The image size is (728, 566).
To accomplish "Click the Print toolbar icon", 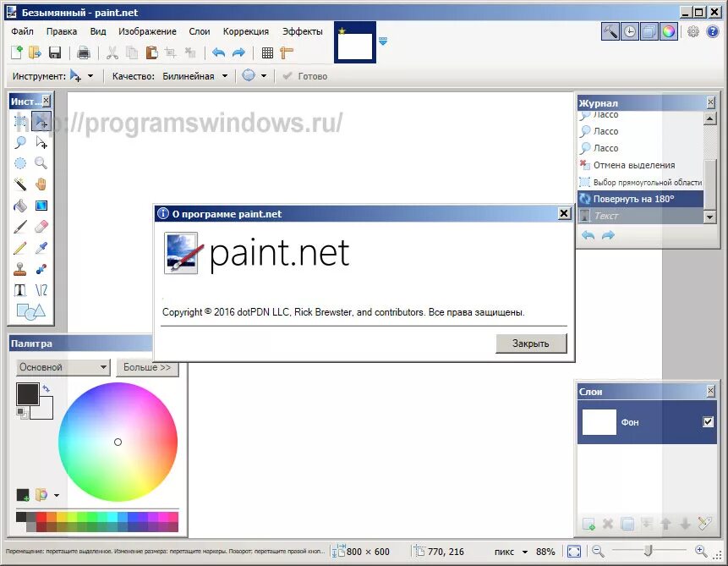I will (84, 52).
